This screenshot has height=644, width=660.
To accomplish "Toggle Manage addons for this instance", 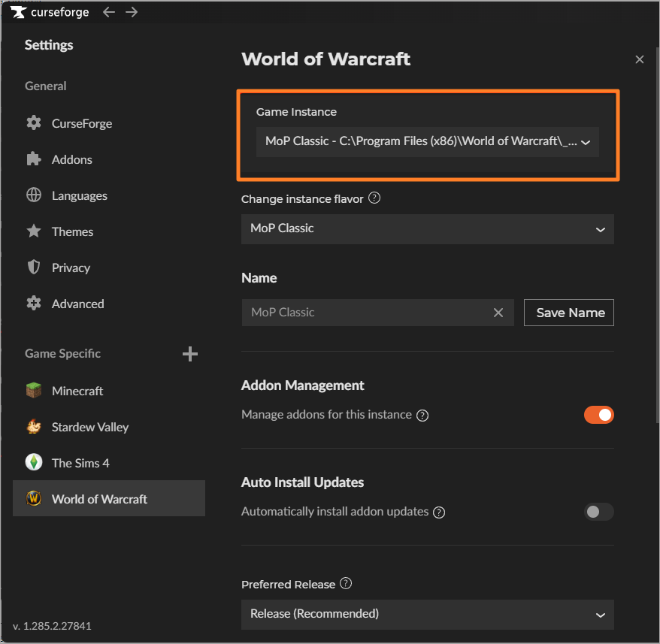I will tap(598, 415).
